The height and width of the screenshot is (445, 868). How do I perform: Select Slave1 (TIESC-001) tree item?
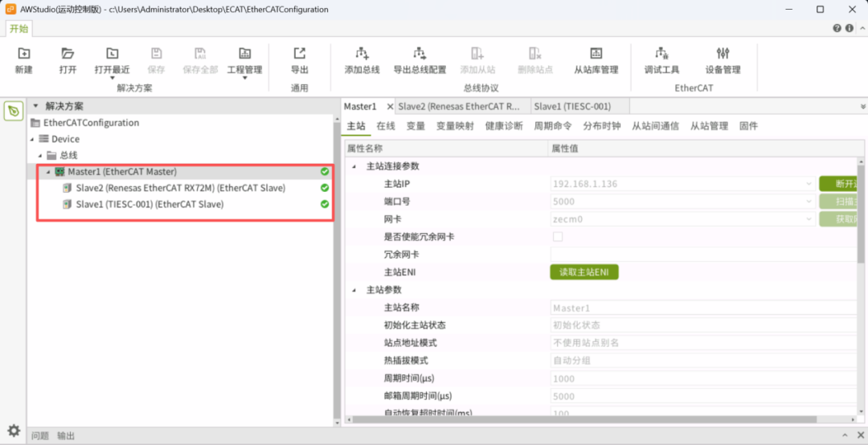click(x=150, y=204)
